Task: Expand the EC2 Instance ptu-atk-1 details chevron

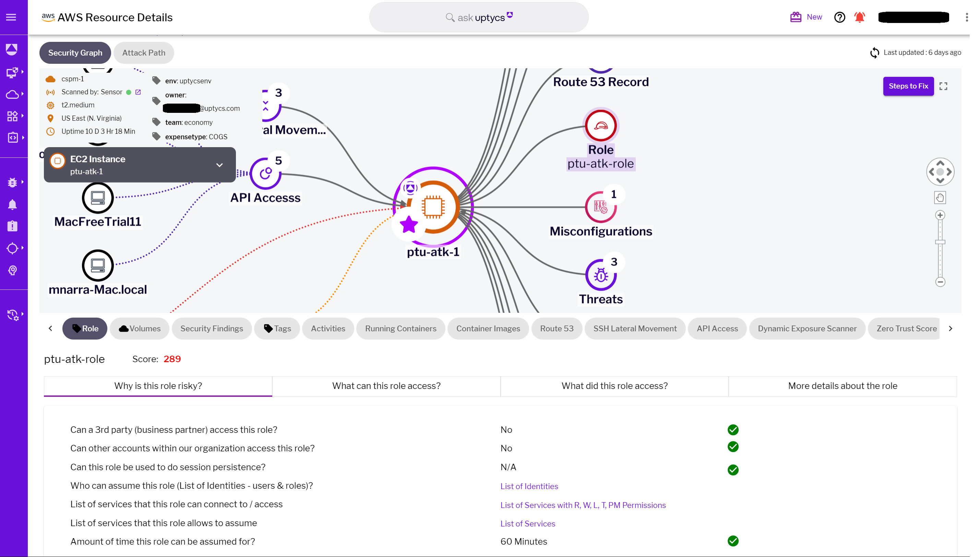Action: (x=219, y=165)
